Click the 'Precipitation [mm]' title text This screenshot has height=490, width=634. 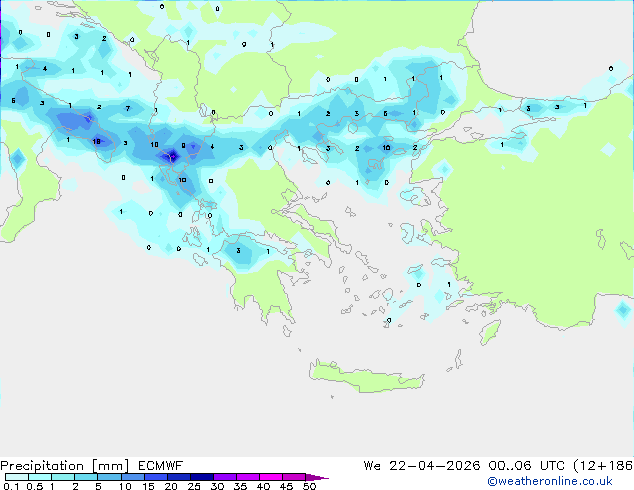pos(65,466)
